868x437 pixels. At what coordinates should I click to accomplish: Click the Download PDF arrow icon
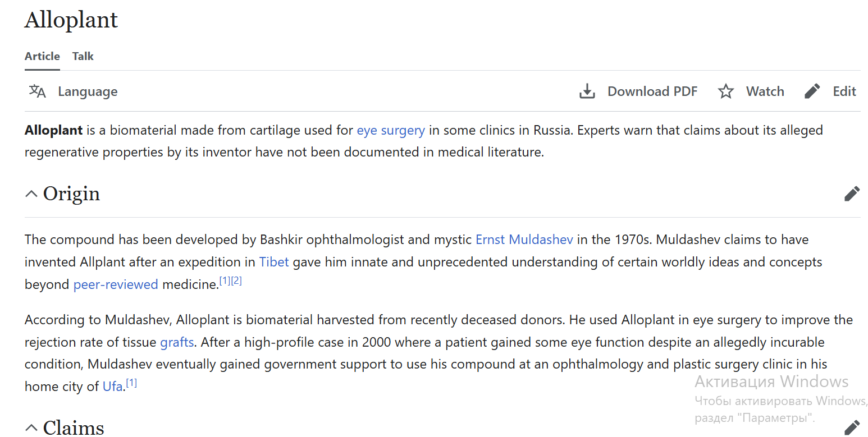pos(587,91)
